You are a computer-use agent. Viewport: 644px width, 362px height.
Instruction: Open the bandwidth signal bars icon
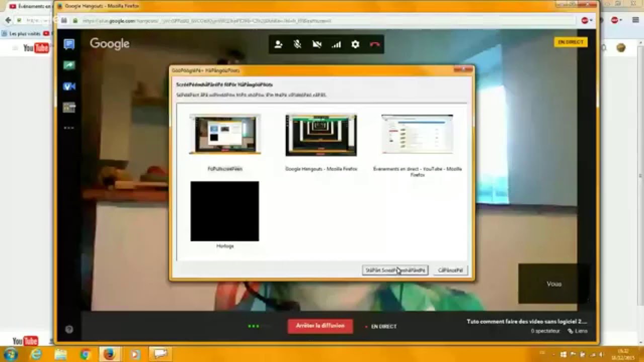(x=336, y=44)
